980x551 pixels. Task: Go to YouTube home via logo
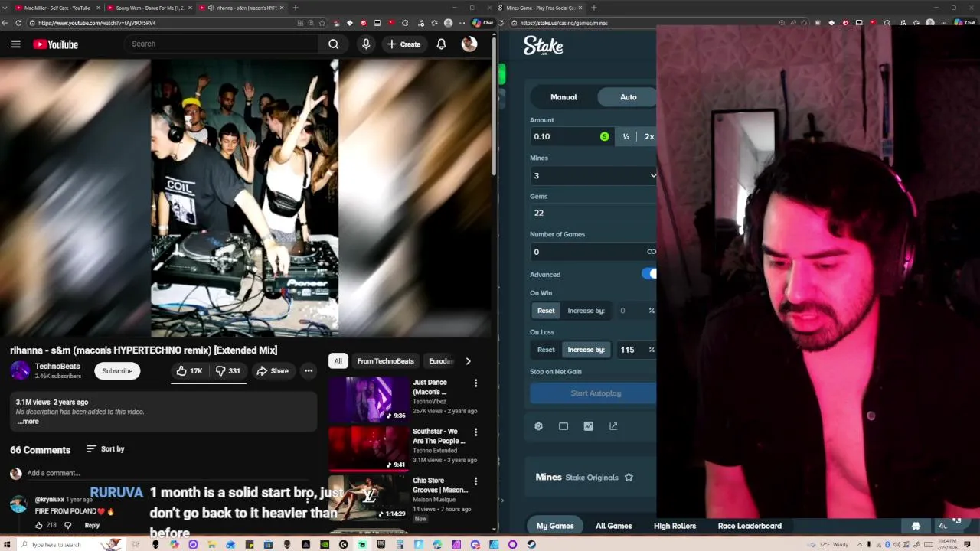55,44
